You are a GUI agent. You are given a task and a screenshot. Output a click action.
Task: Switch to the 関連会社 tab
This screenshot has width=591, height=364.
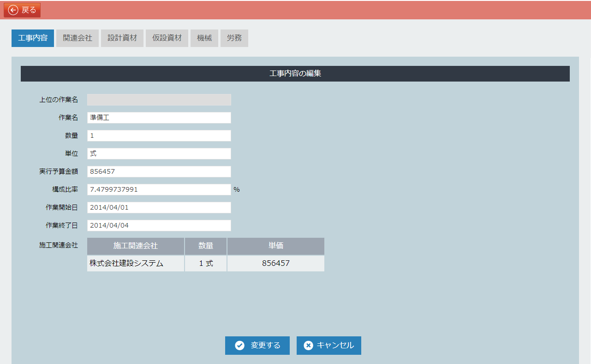(78, 38)
